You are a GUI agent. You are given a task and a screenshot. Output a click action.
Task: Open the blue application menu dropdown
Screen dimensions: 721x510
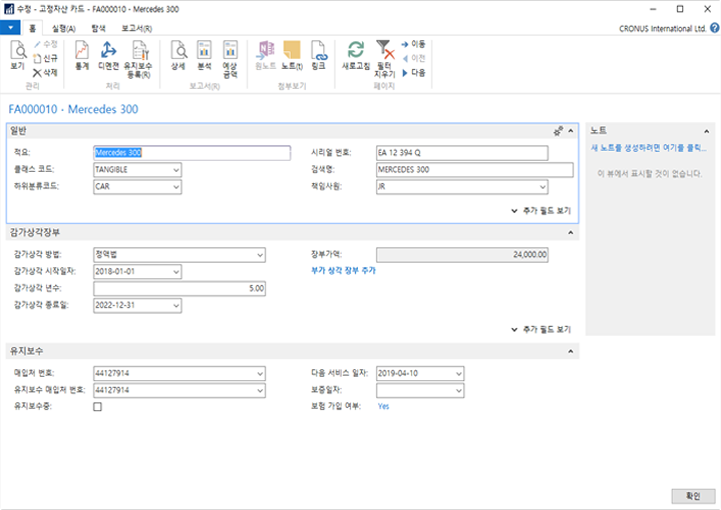point(10,28)
